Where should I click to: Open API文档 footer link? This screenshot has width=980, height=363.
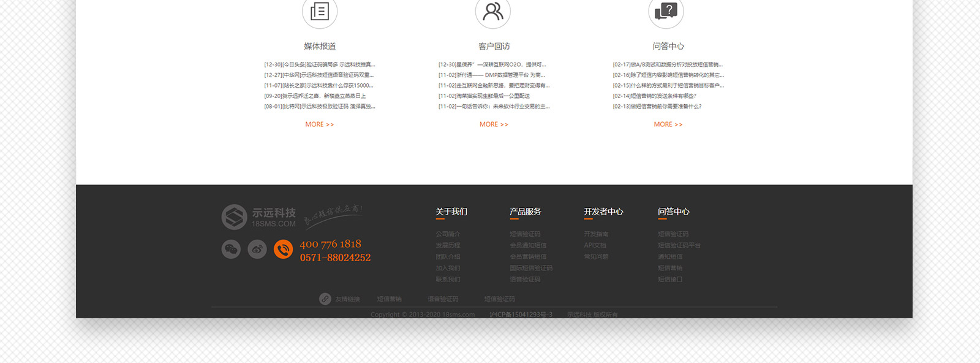(595, 245)
